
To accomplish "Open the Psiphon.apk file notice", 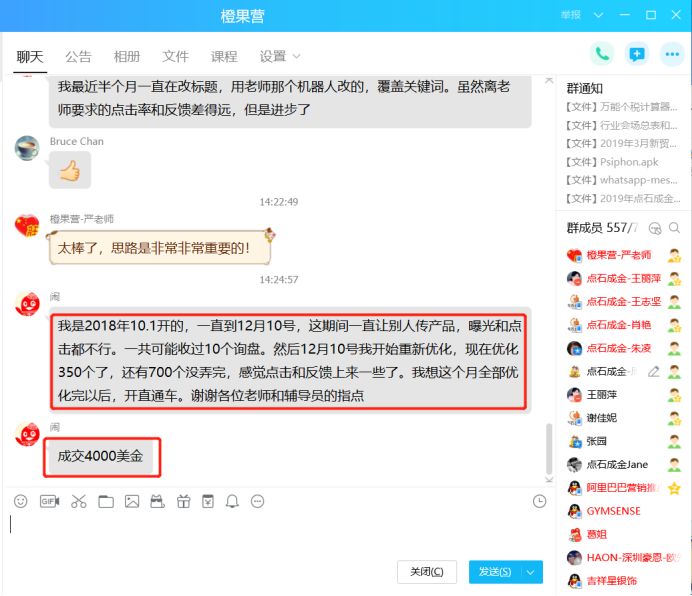I will tap(612, 162).
